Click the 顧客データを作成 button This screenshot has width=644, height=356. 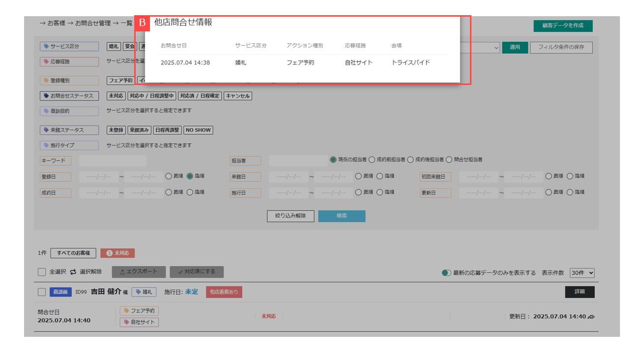click(x=563, y=26)
